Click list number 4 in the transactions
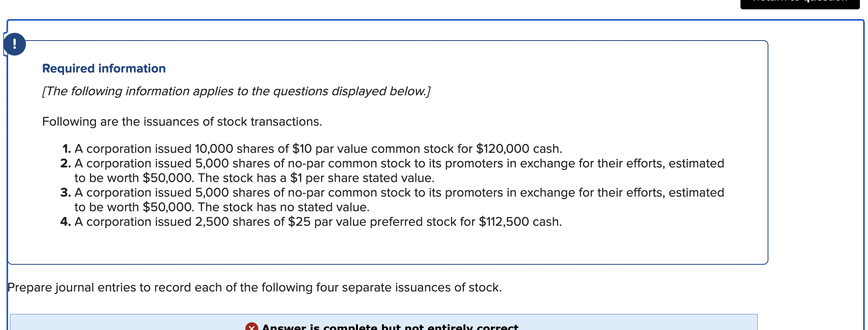The height and width of the screenshot is (330, 868). 66,222
